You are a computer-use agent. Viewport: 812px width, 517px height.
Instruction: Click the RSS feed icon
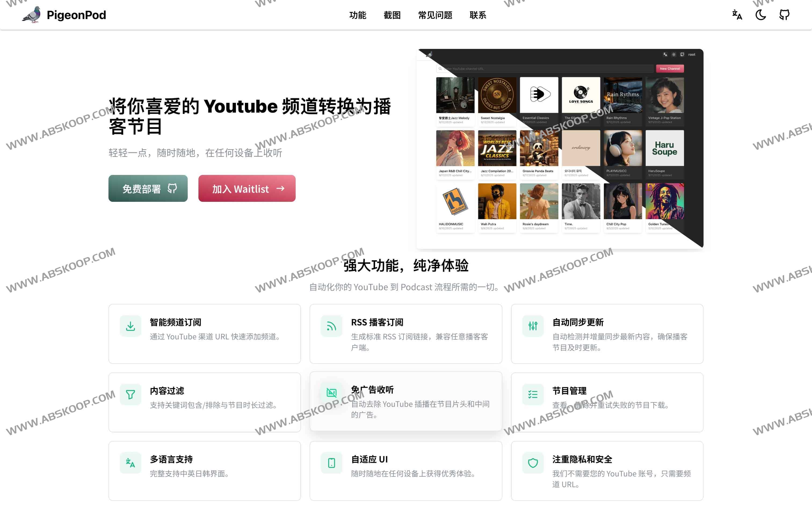(331, 326)
